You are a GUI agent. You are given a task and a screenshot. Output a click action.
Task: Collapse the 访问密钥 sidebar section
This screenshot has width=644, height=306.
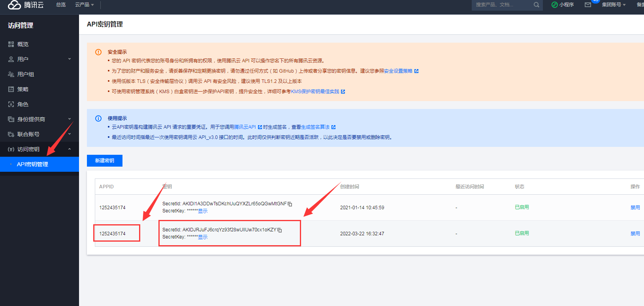(70, 149)
